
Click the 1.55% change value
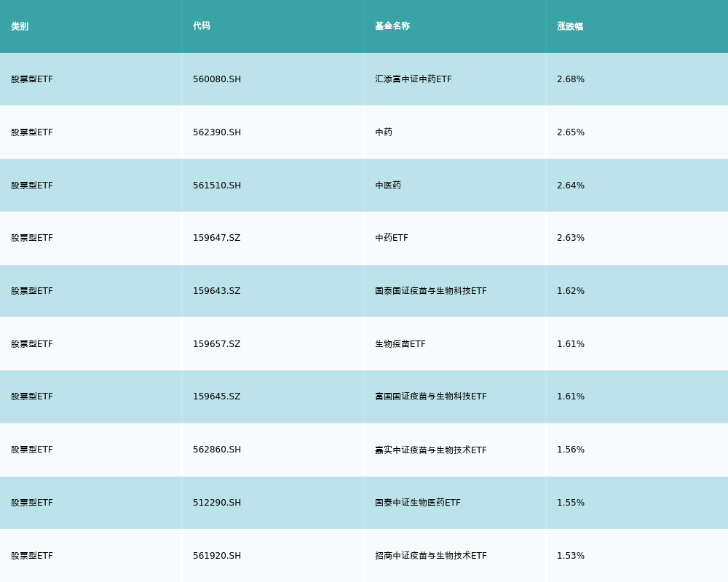571,503
